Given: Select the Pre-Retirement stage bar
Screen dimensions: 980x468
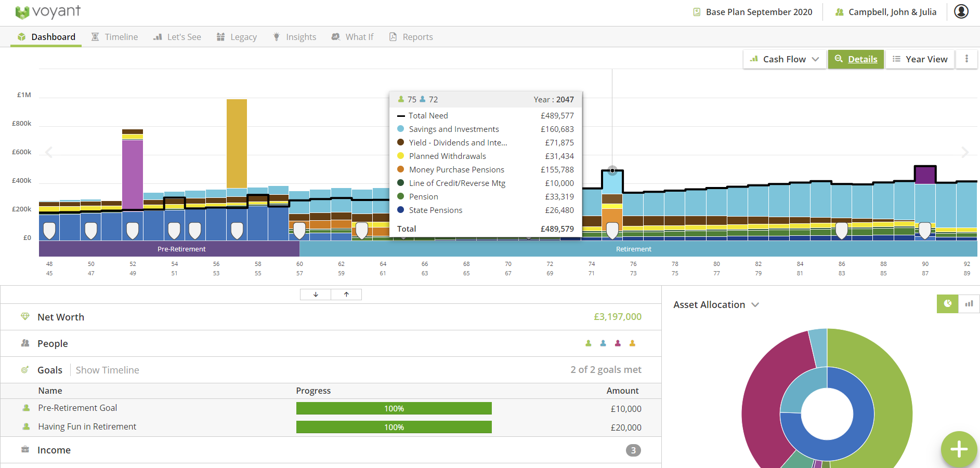Looking at the screenshot, I should coord(169,249).
